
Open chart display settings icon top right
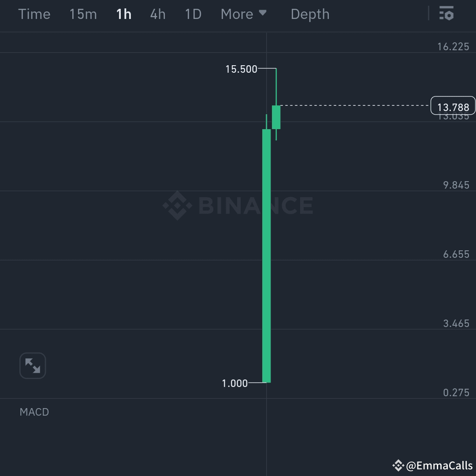pos(447,14)
